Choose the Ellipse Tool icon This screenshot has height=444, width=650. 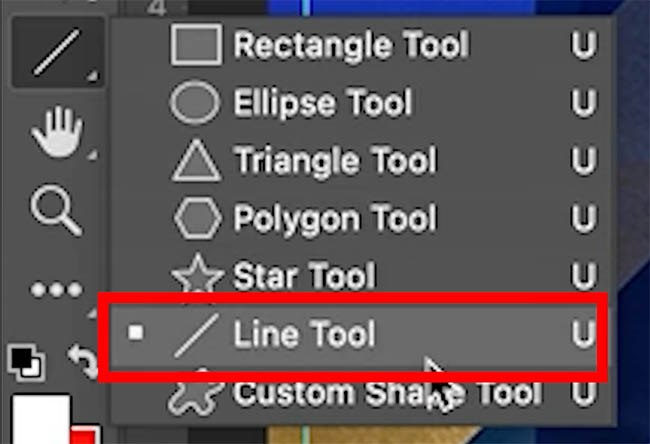195,102
